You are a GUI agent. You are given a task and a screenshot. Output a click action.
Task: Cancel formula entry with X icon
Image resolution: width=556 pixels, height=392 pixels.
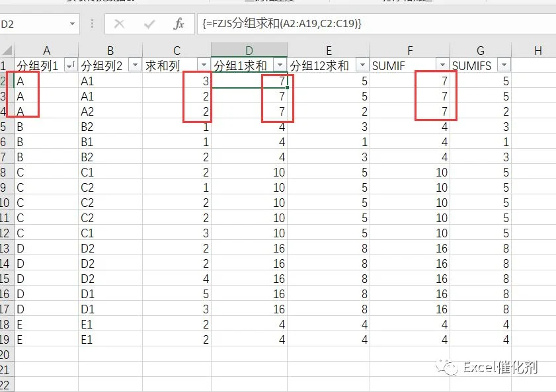(x=120, y=24)
